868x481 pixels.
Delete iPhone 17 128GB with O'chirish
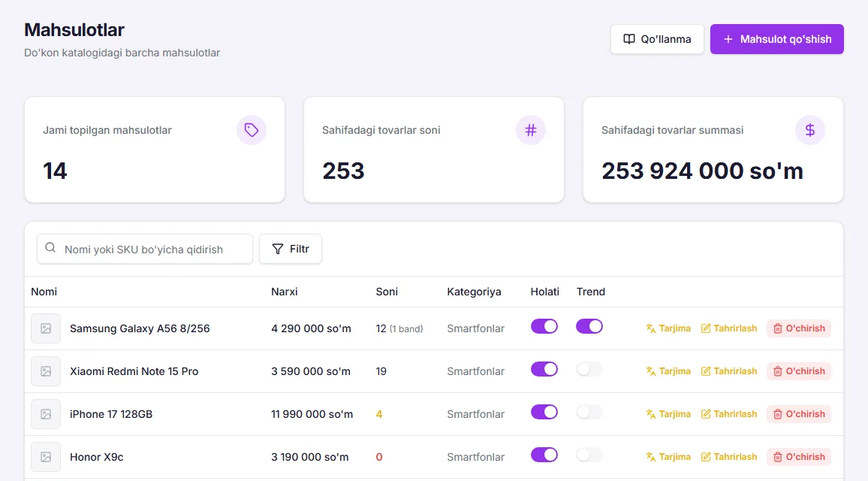799,414
